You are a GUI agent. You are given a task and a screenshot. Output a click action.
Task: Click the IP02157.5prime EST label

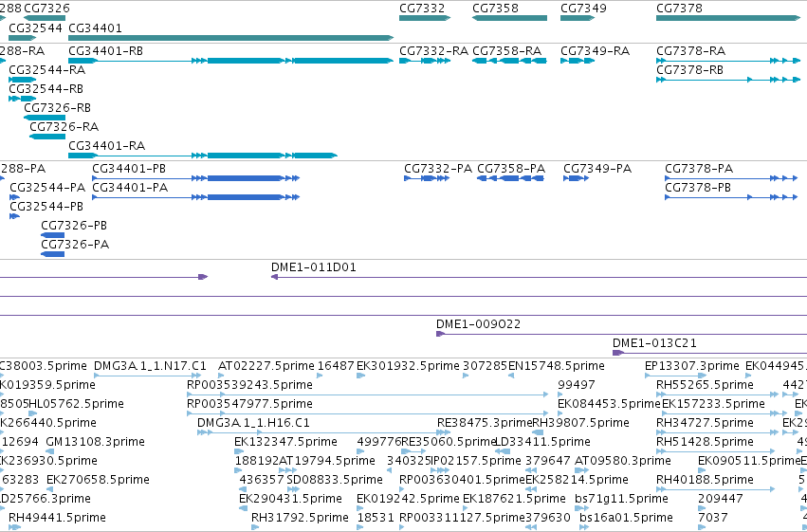click(476, 461)
